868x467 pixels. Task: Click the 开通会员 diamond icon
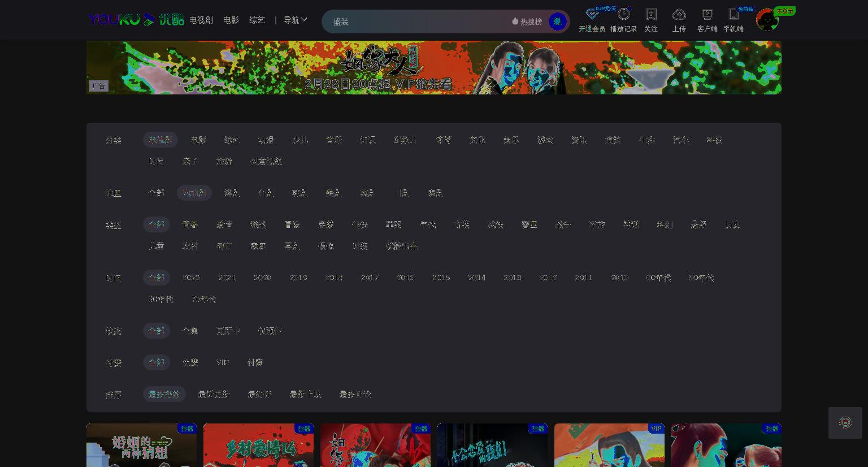pyautogui.click(x=592, y=14)
